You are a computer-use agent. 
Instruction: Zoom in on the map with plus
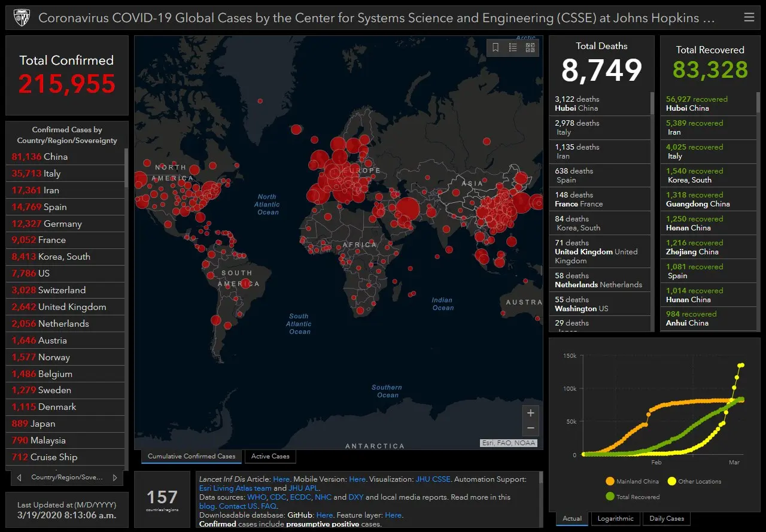coord(530,413)
